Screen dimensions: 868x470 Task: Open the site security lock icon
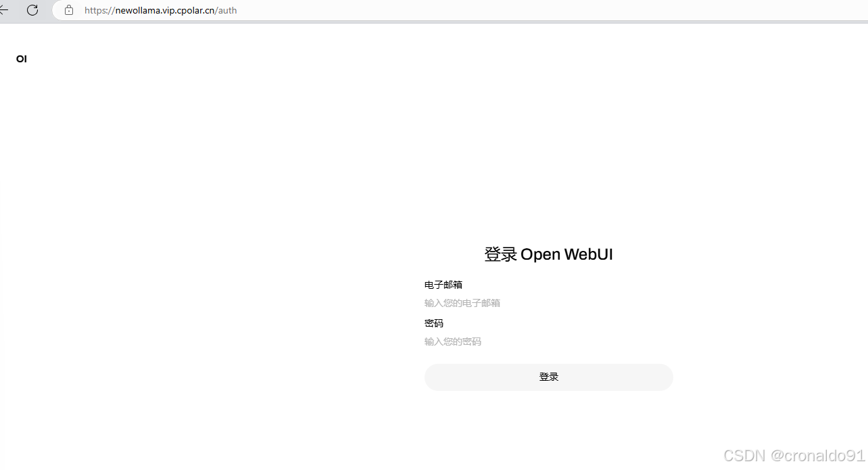point(69,10)
